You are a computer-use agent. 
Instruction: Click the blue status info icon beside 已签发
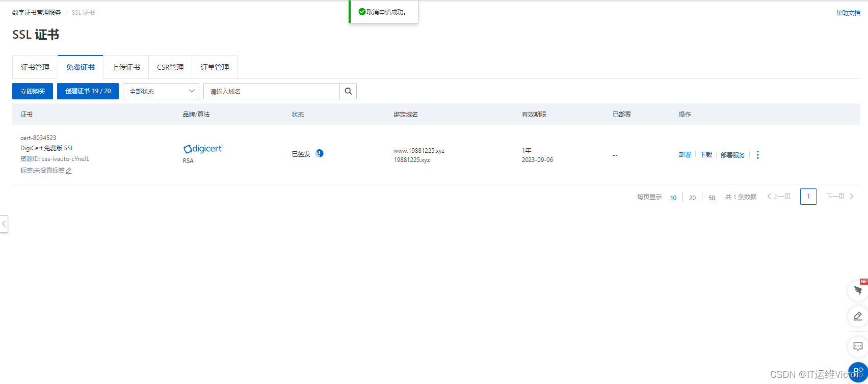pyautogui.click(x=320, y=153)
